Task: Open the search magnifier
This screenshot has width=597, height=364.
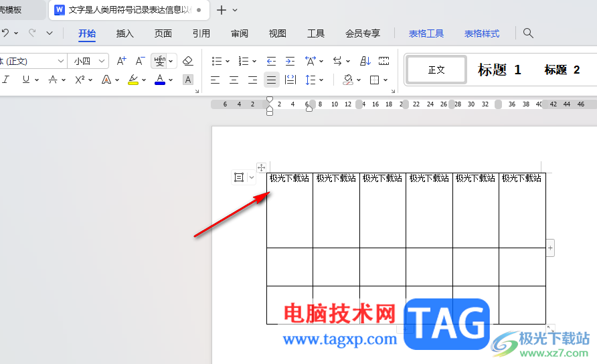Action: pos(528,33)
